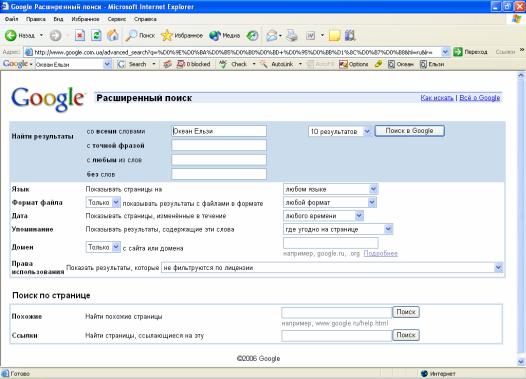Click the 'Как искать' link
The height and width of the screenshot is (379, 526).
coord(437,98)
